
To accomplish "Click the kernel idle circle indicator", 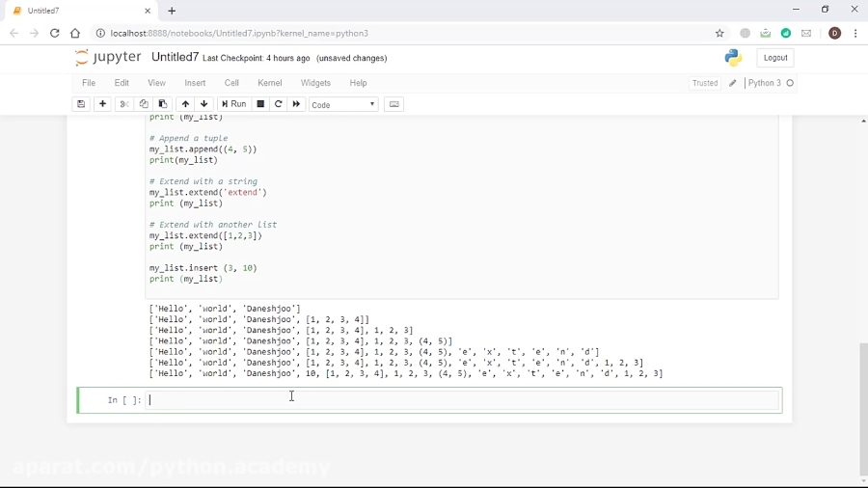I will 790,83.
